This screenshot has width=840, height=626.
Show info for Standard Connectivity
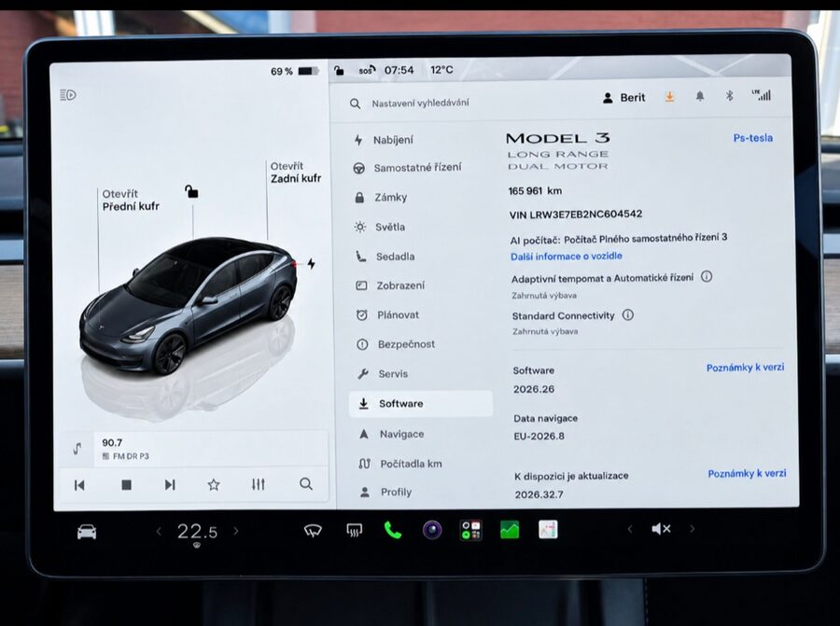pyautogui.click(x=628, y=315)
